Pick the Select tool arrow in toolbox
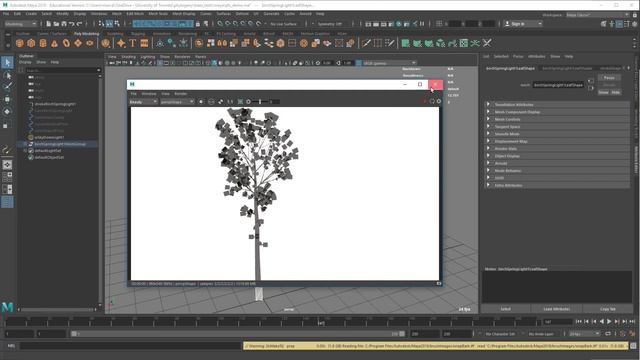640x360 pixels. click(x=7, y=62)
